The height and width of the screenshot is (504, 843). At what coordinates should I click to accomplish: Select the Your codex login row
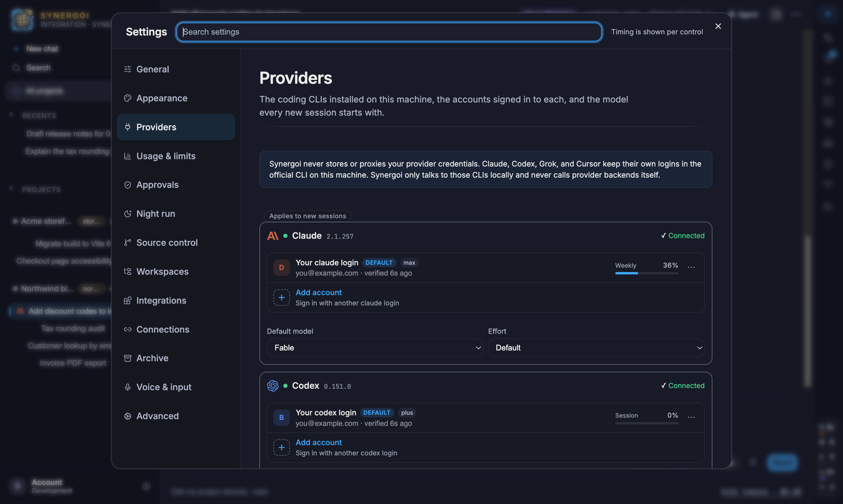click(486, 417)
